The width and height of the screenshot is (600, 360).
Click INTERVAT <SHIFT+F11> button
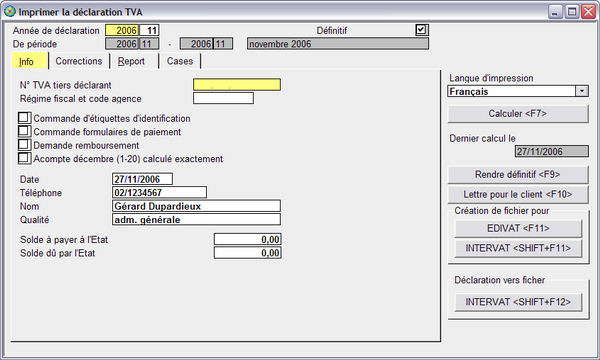[x=518, y=248]
